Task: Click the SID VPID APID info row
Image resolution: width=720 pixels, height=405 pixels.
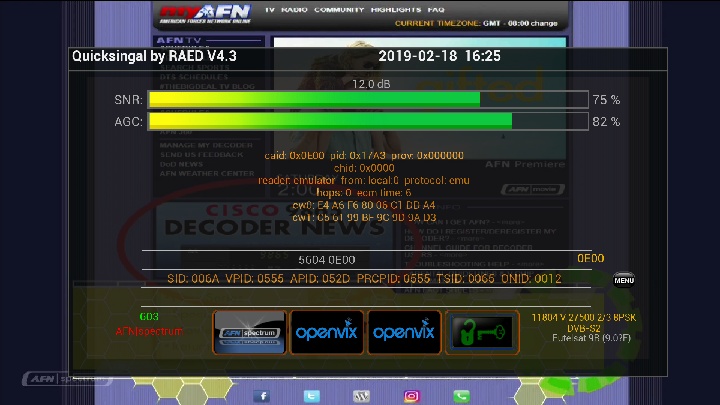Action: click(x=364, y=279)
